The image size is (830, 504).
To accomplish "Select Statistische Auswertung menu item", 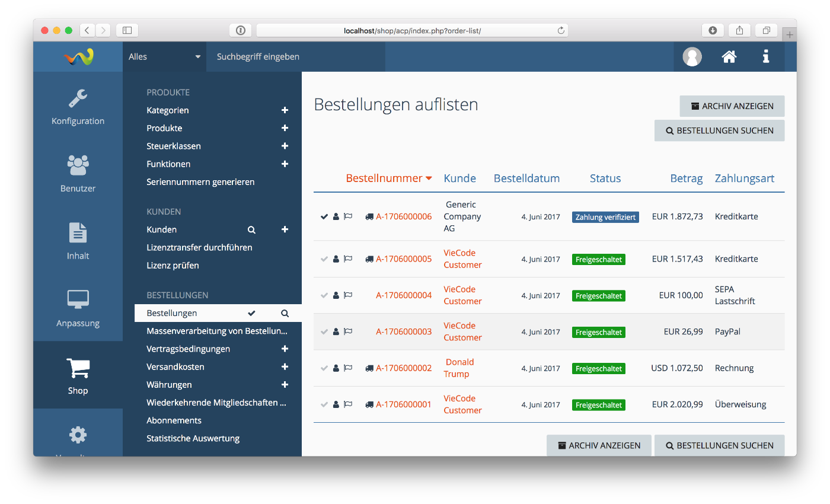I will [x=193, y=439].
